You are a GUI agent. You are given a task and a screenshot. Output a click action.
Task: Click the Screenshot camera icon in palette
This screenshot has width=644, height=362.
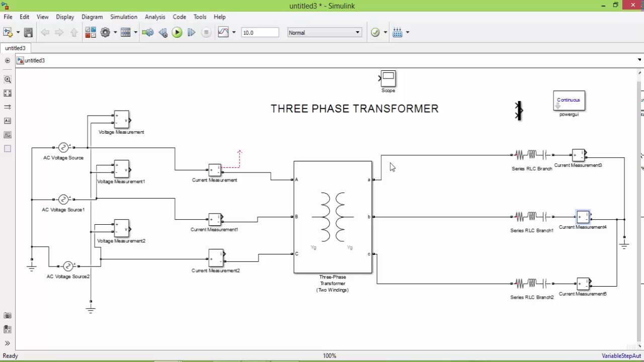tap(8, 316)
